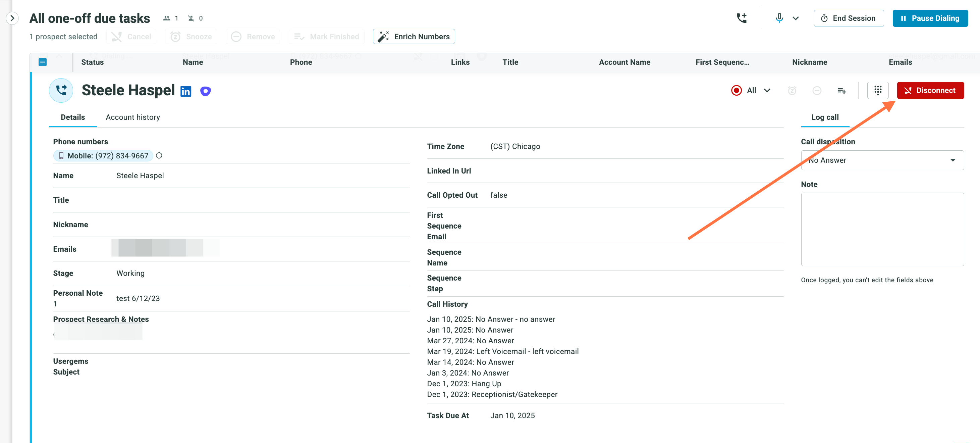The height and width of the screenshot is (443, 980).
Task: Click the Enrich Numbers button
Action: coord(414,37)
